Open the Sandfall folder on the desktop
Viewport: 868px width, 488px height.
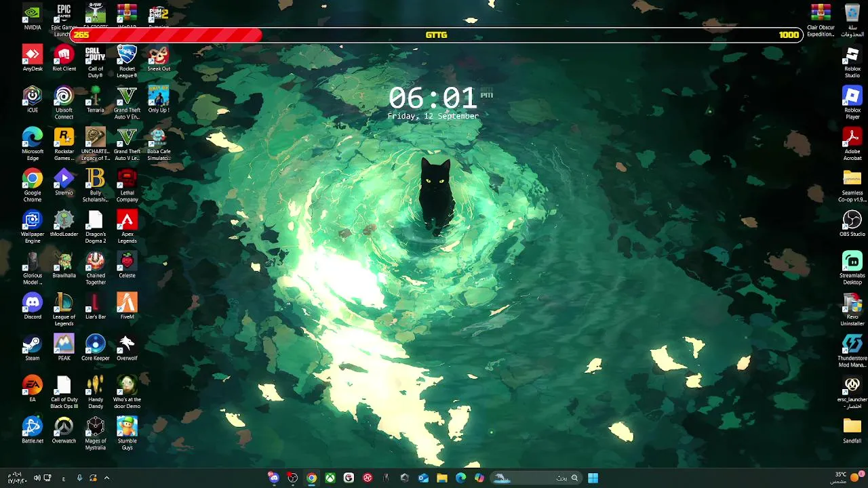coord(852,430)
